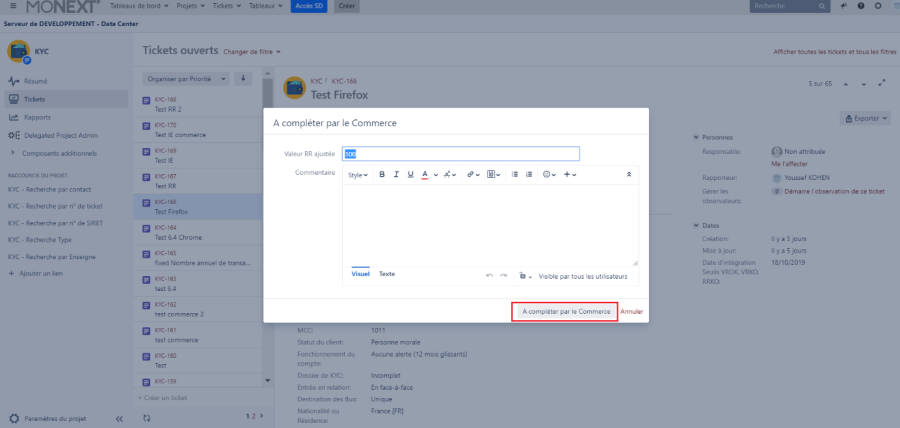Open the text color picker
The width and height of the screenshot is (900, 428).
(x=425, y=174)
